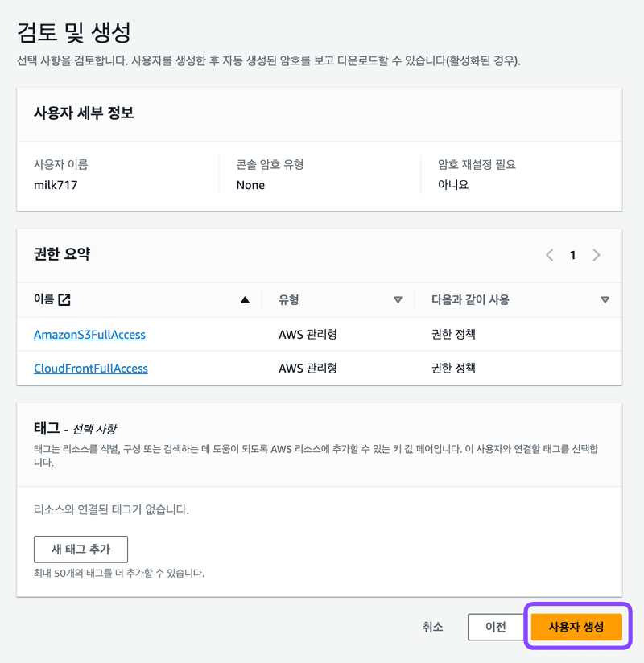The width and height of the screenshot is (644, 663).
Task: Click the ascending sort arrow for 이름
Action: click(245, 300)
